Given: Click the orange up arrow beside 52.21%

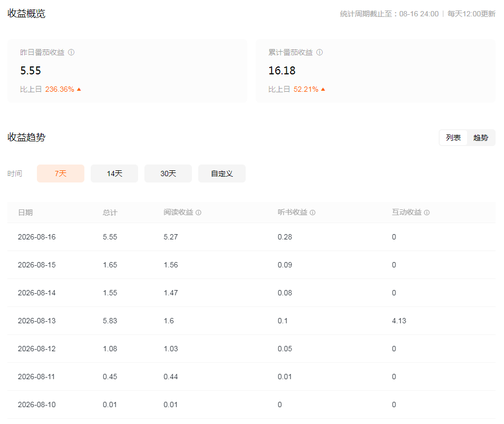Looking at the screenshot, I should tap(323, 89).
